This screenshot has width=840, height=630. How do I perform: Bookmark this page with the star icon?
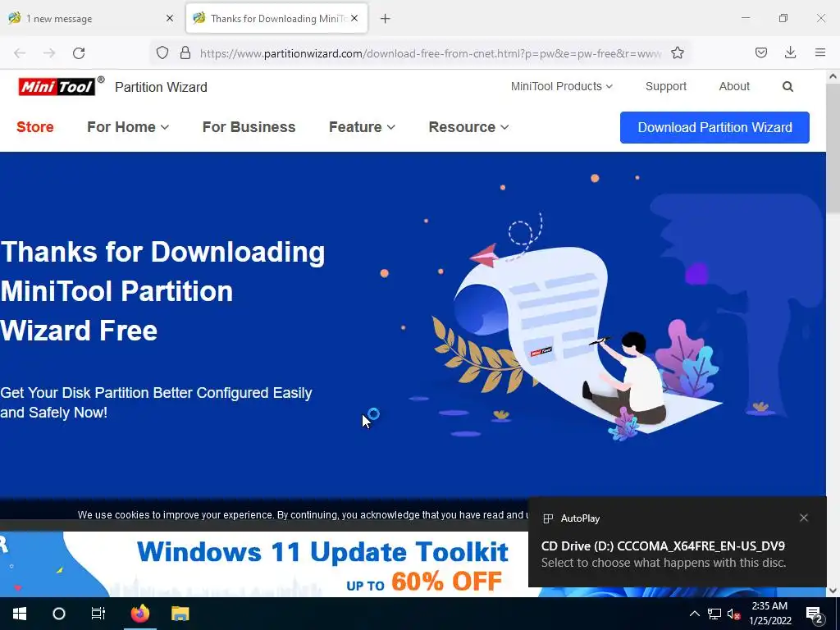click(x=678, y=52)
